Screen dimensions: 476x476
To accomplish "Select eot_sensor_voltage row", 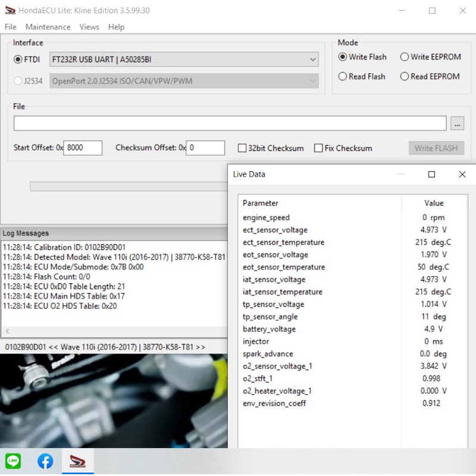I will pyautogui.click(x=352, y=255).
